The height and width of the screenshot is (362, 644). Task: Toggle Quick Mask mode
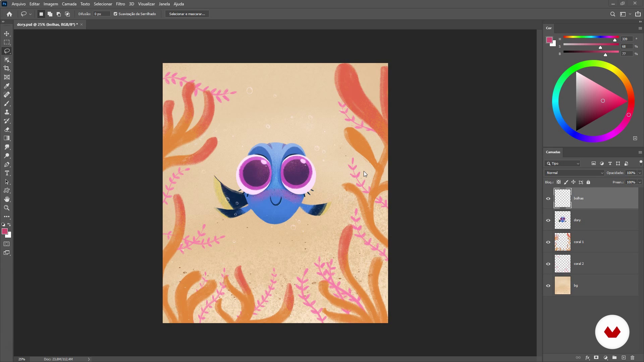coord(7,244)
